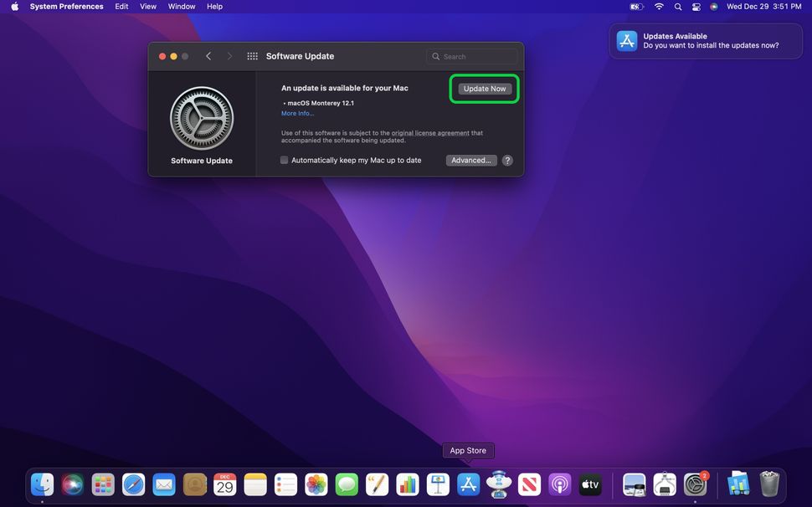
Task: Open the Edit menu
Action: [x=121, y=6]
